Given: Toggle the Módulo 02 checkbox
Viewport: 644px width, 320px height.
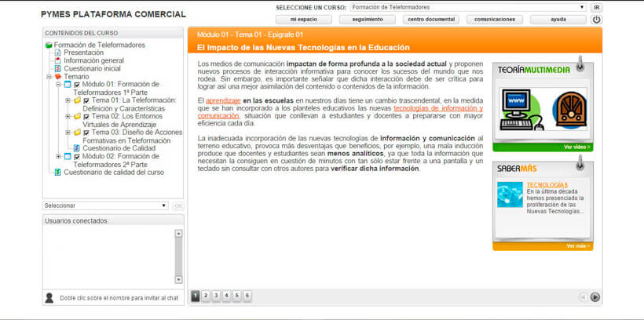Looking at the screenshot, I should pyautogui.click(x=77, y=157).
